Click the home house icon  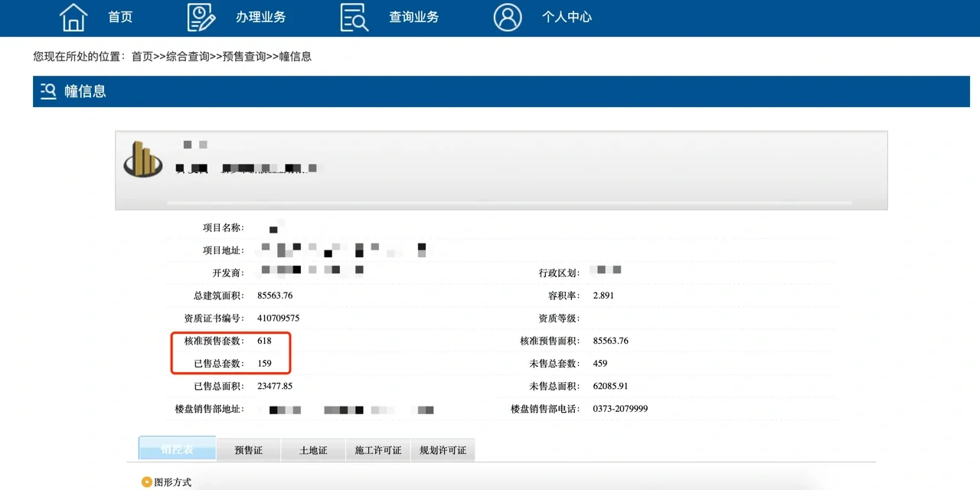pyautogui.click(x=73, y=17)
